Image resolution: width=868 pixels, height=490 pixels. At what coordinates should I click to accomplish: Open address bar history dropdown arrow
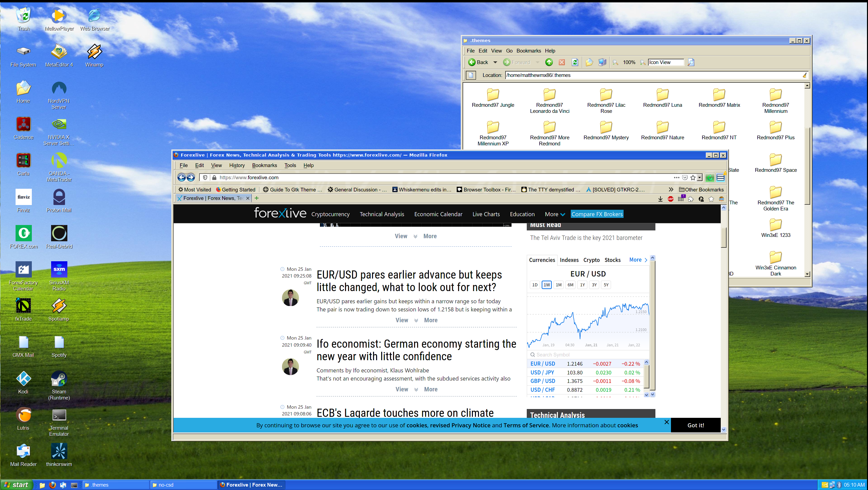699,178
